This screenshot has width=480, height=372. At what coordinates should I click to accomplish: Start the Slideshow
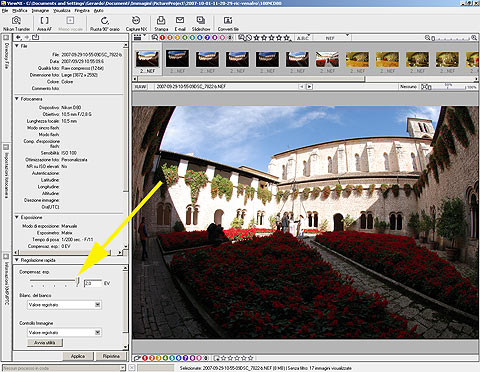tap(201, 24)
